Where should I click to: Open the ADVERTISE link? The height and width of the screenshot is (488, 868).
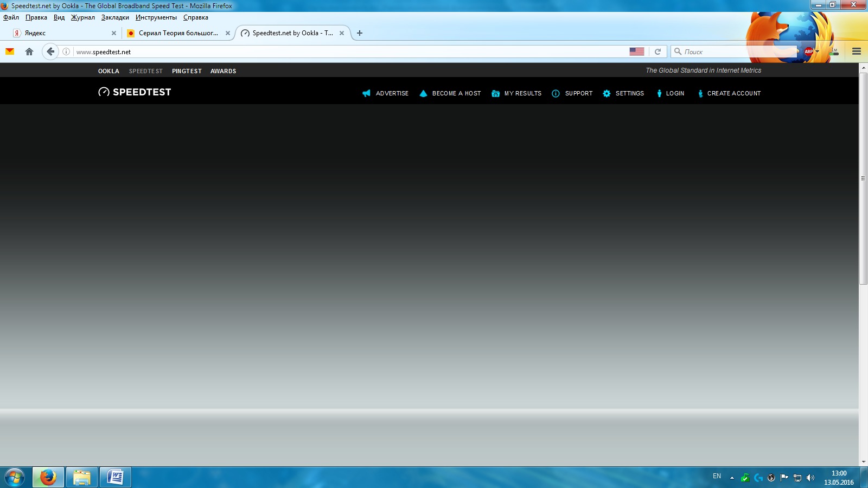click(392, 93)
